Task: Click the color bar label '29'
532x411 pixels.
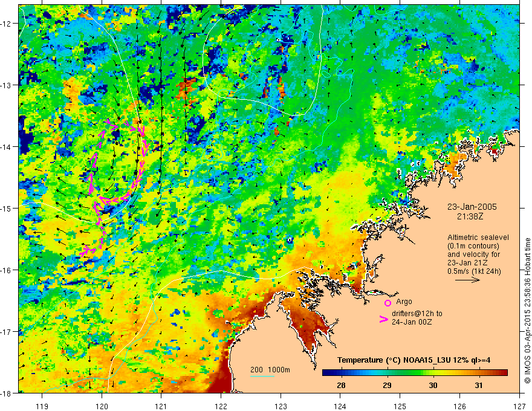Action: (387, 386)
